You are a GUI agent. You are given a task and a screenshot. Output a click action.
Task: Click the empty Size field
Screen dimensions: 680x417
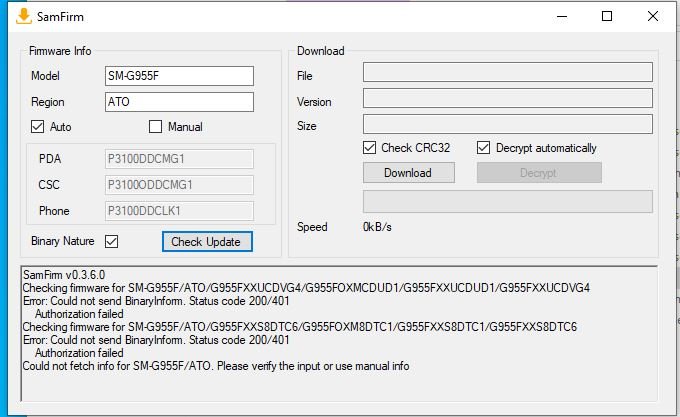coord(508,124)
